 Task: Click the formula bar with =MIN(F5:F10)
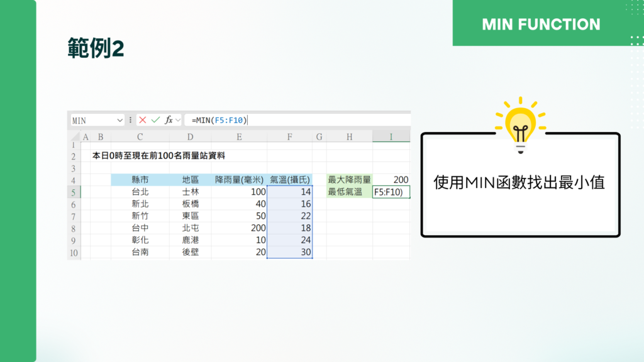click(297, 120)
